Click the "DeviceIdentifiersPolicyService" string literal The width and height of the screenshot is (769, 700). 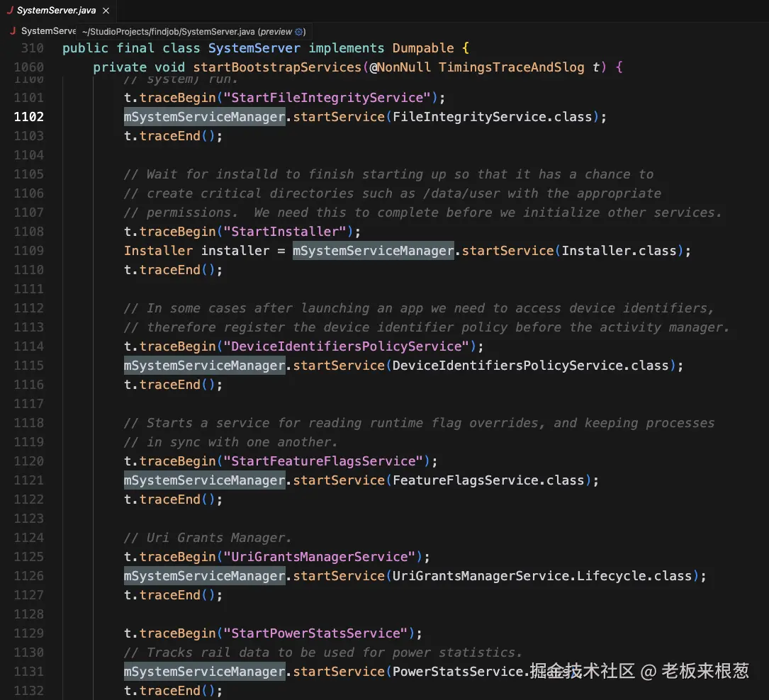[347, 346]
